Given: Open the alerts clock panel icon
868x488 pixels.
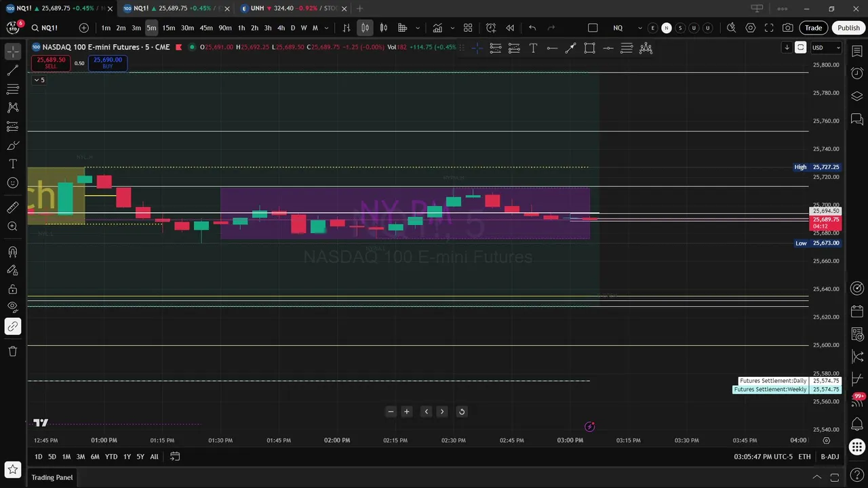Looking at the screenshot, I should [856, 73].
